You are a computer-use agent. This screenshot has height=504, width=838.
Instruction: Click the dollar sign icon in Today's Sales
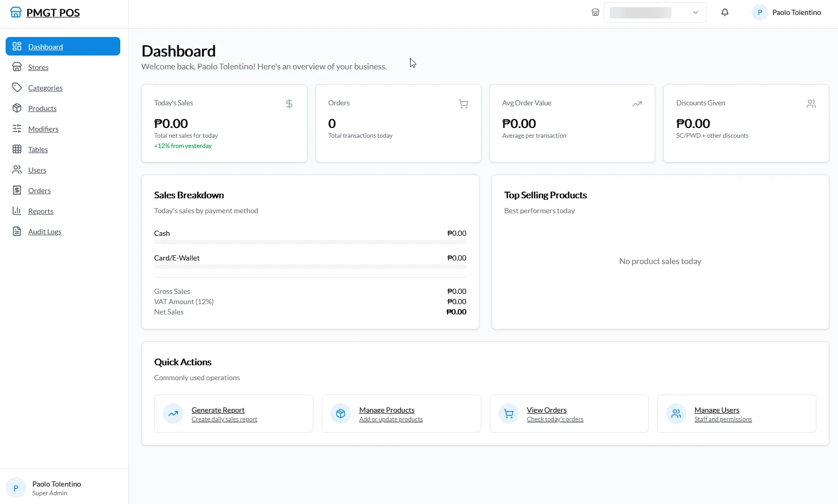pos(289,104)
